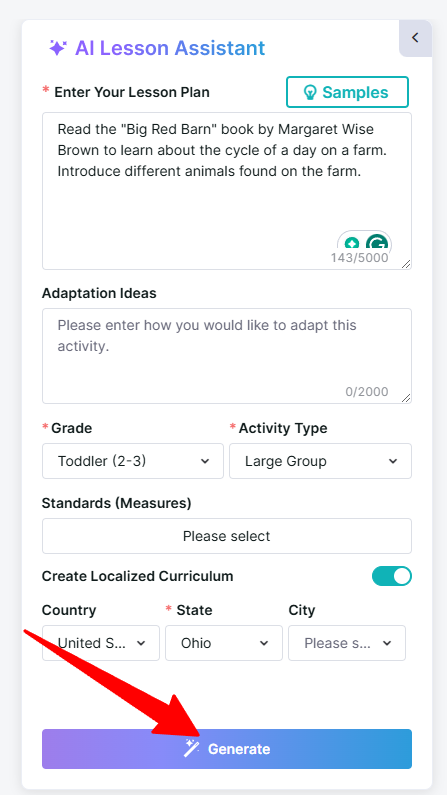Toggle off Create Localized Curriculum switch
This screenshot has width=447, height=795.
pyautogui.click(x=392, y=576)
